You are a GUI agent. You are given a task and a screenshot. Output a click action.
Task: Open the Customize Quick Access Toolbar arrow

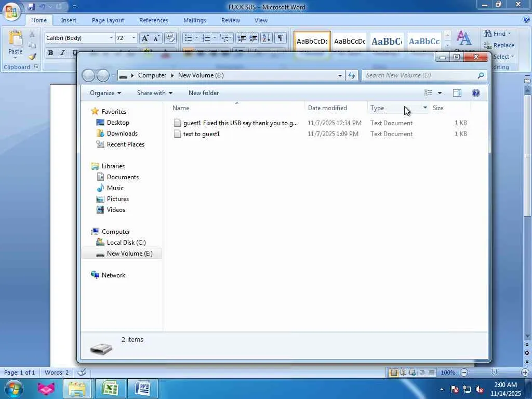coord(75,6)
